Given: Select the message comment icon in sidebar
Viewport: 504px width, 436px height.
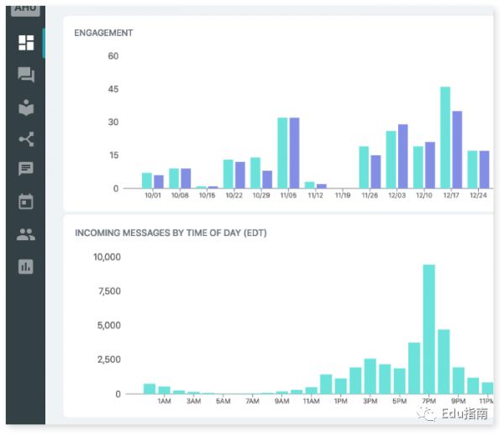Looking at the screenshot, I should (26, 170).
